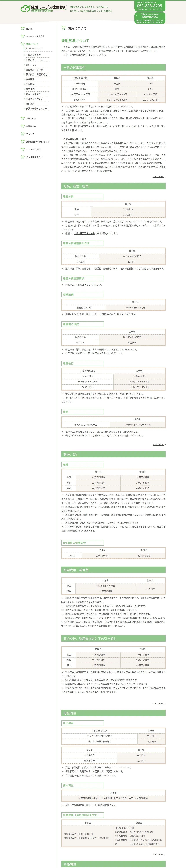The width and height of the screenshot is (186, 868).
Task: Click the 遺言執行 subheading
Action: click(x=82, y=364)
